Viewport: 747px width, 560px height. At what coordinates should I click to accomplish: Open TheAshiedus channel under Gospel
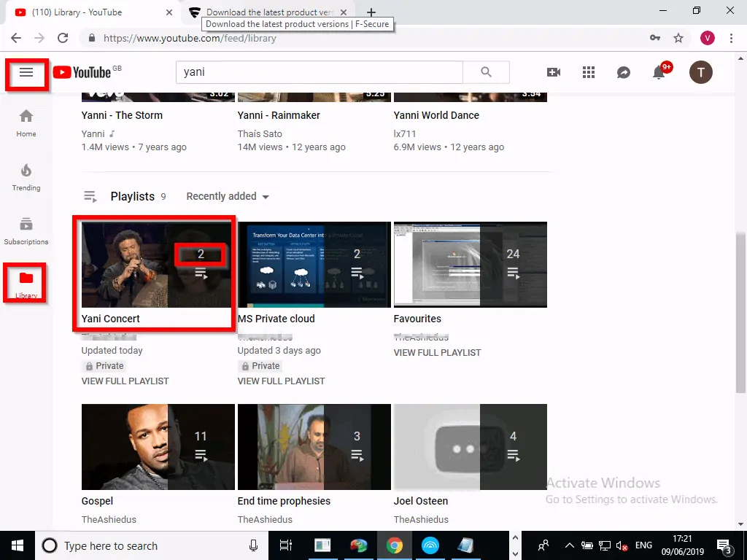click(109, 519)
